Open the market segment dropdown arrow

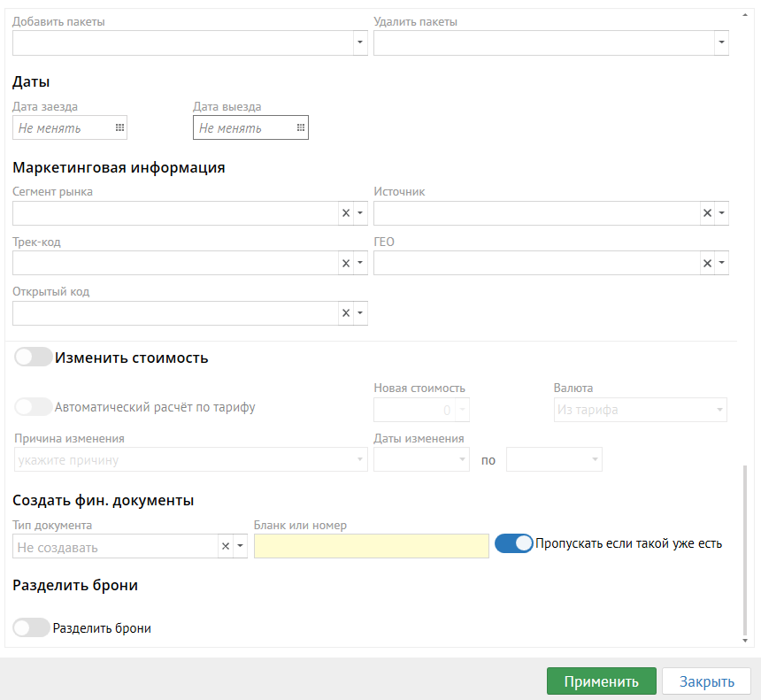[x=360, y=213]
